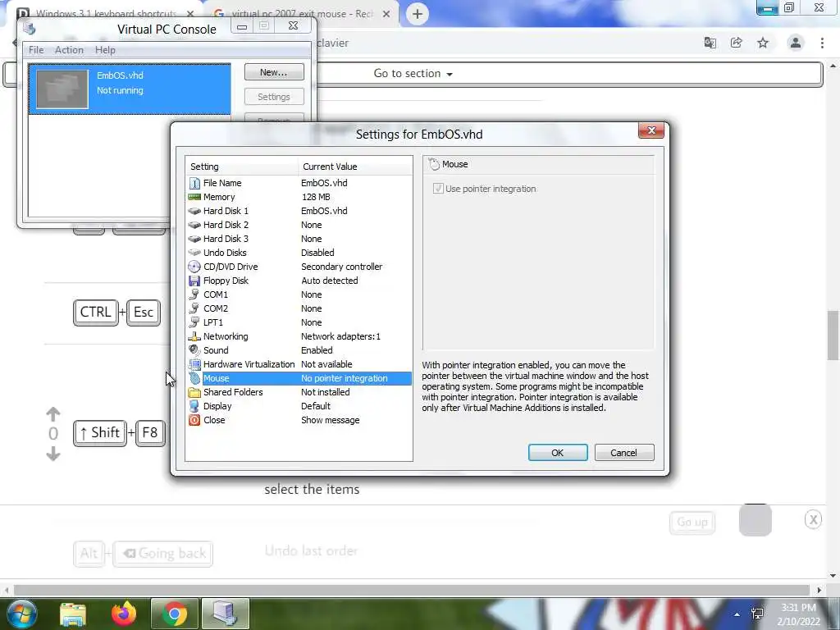Click the File Name setting icon
The height and width of the screenshot is (630, 840).
click(x=194, y=183)
